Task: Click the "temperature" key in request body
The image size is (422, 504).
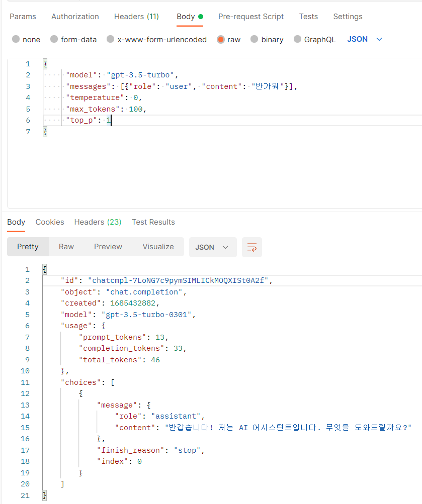Action: click(95, 97)
